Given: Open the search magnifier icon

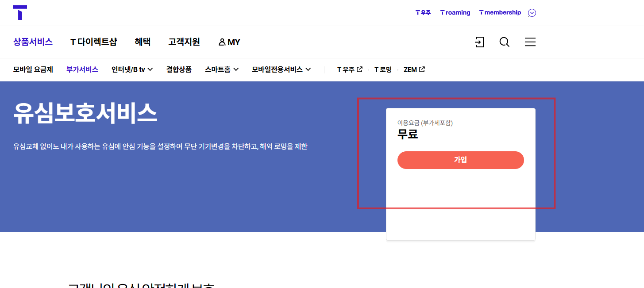Looking at the screenshot, I should point(504,42).
